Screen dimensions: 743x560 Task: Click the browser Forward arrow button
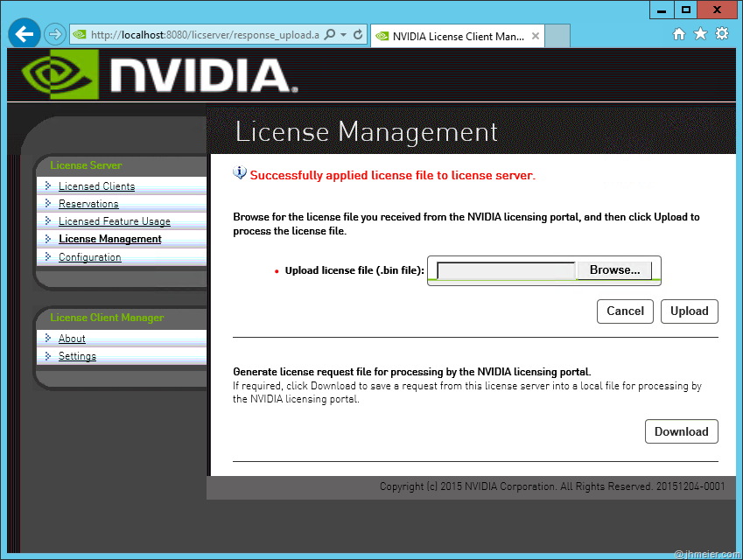(x=54, y=34)
